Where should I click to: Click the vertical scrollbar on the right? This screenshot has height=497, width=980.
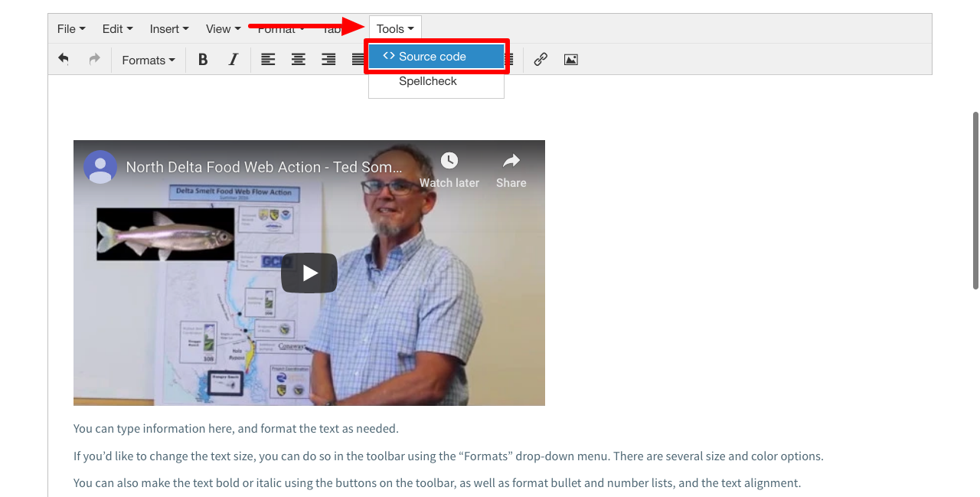975,201
